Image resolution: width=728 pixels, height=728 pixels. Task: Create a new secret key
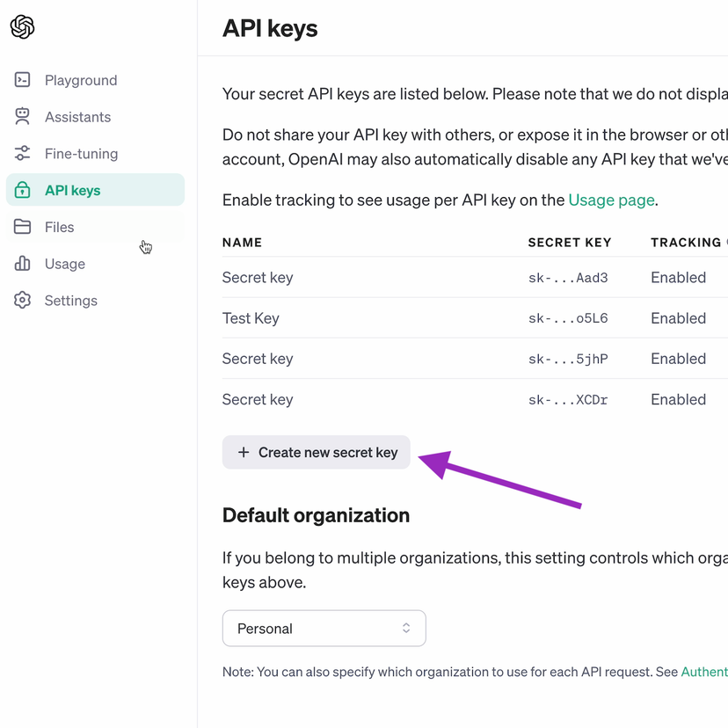click(316, 452)
